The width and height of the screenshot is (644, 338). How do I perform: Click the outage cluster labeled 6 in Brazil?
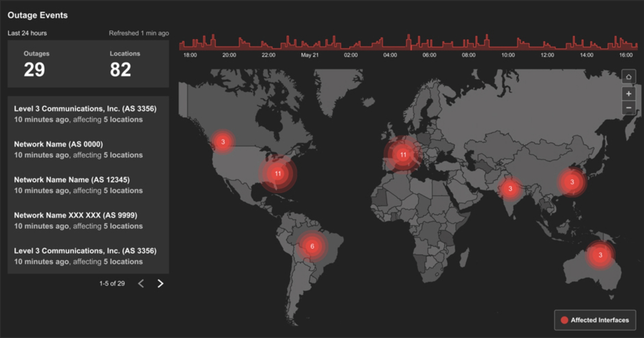(312, 246)
